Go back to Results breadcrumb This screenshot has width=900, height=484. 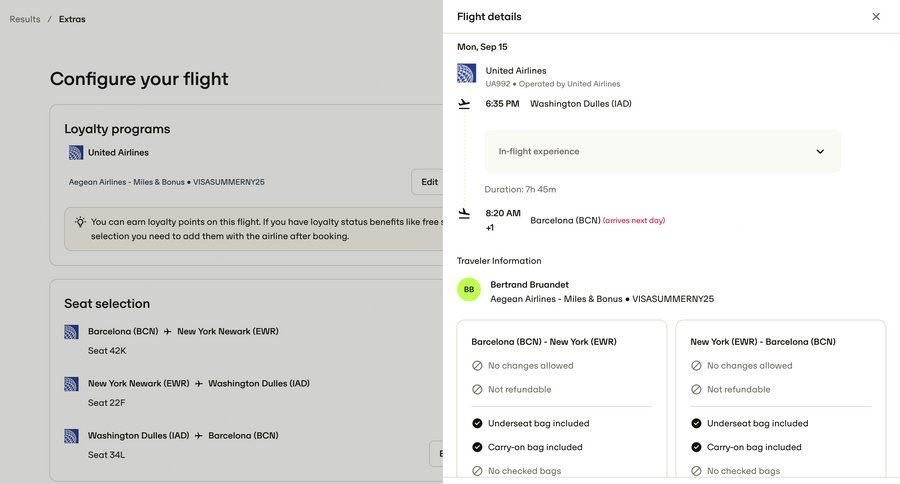(x=25, y=19)
